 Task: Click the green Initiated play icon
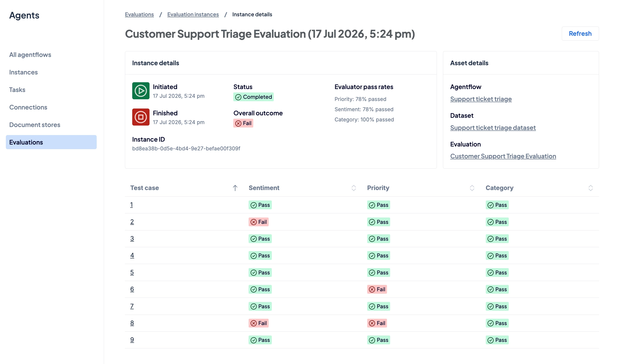141,91
